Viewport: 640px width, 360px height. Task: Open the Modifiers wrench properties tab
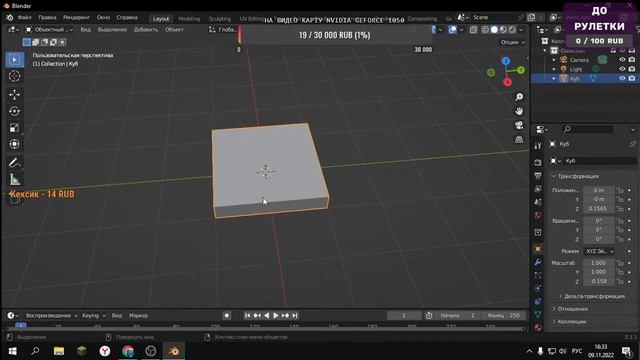[538, 262]
